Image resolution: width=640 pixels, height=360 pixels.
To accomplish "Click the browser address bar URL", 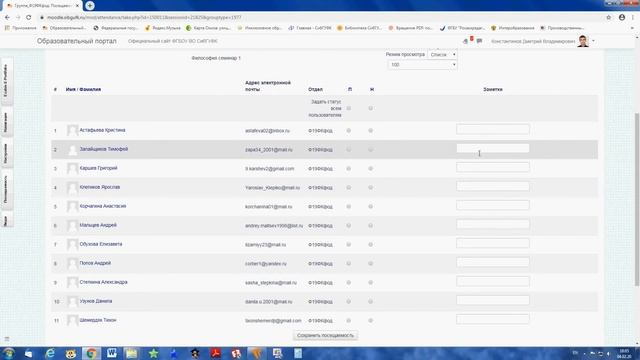I will click(x=144, y=18).
